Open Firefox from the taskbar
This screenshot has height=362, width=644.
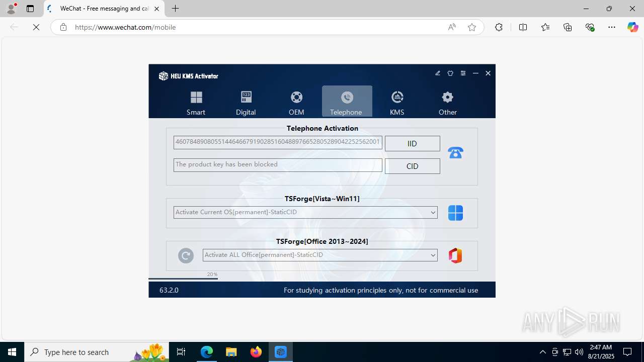point(256,352)
